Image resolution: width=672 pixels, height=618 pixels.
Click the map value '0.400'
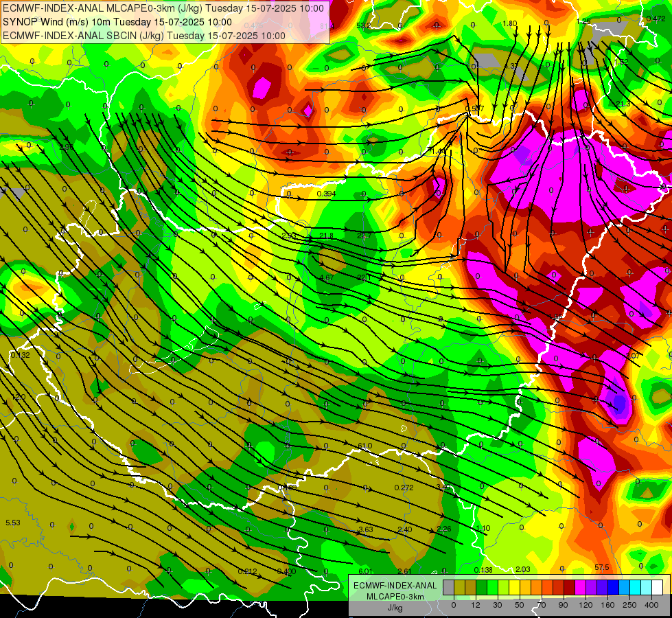click(287, 571)
